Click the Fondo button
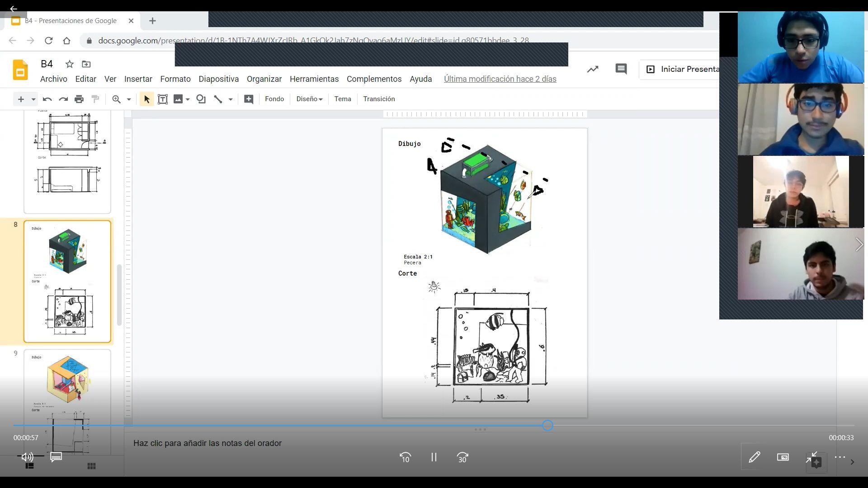868x488 pixels. tap(274, 99)
